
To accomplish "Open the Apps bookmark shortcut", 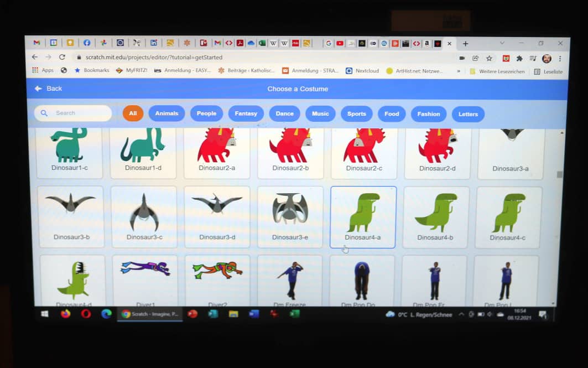I will coord(43,70).
